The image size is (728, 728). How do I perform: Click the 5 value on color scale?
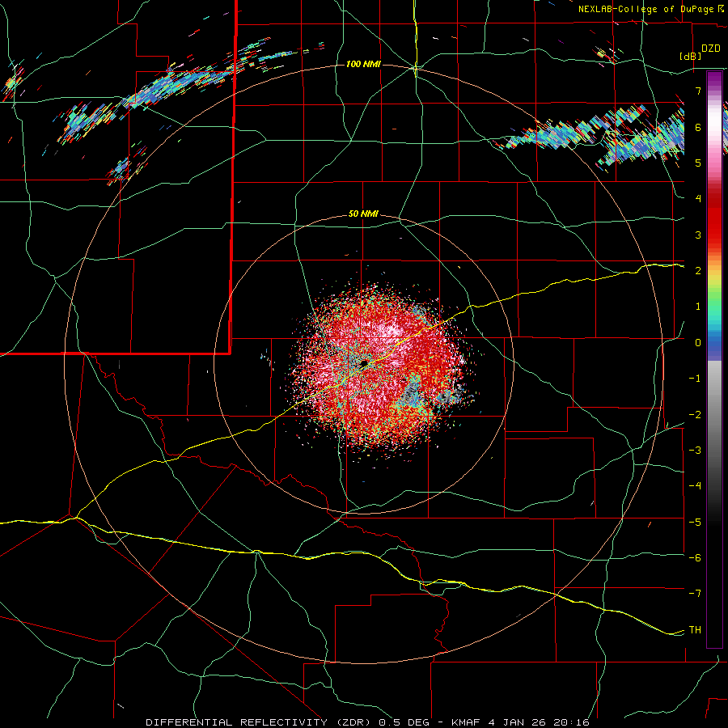coord(698,163)
